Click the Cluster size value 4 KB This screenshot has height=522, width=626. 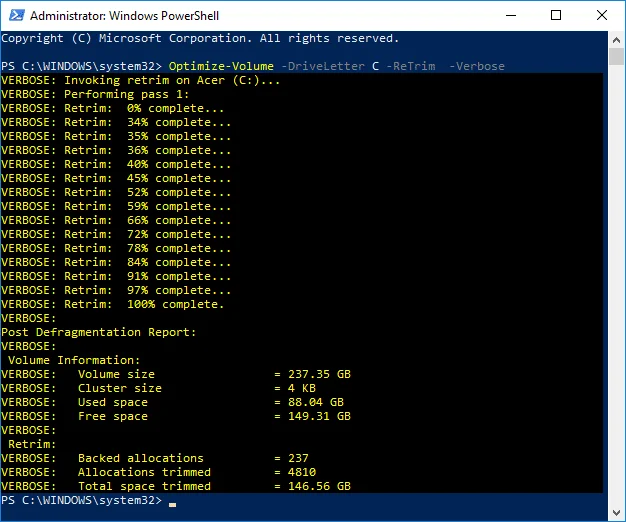click(x=302, y=388)
